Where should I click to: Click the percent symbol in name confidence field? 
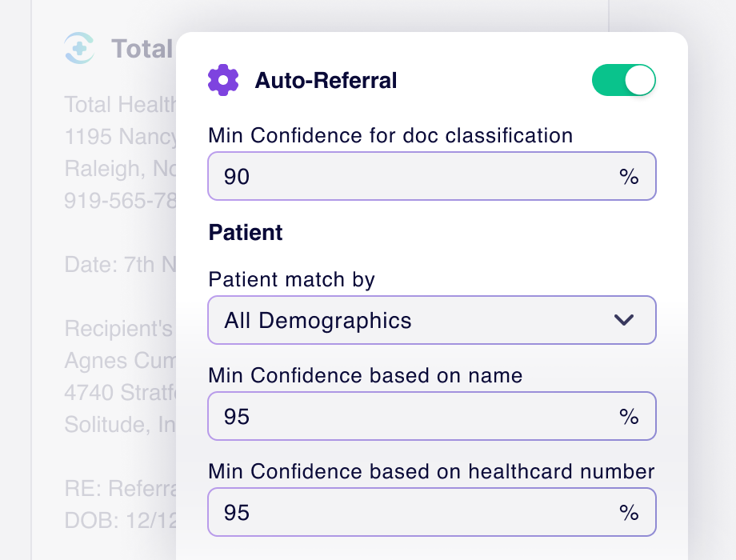click(629, 417)
